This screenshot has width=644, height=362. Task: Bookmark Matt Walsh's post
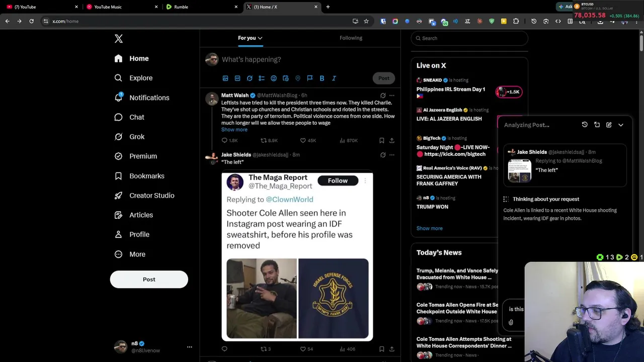pyautogui.click(x=381, y=140)
